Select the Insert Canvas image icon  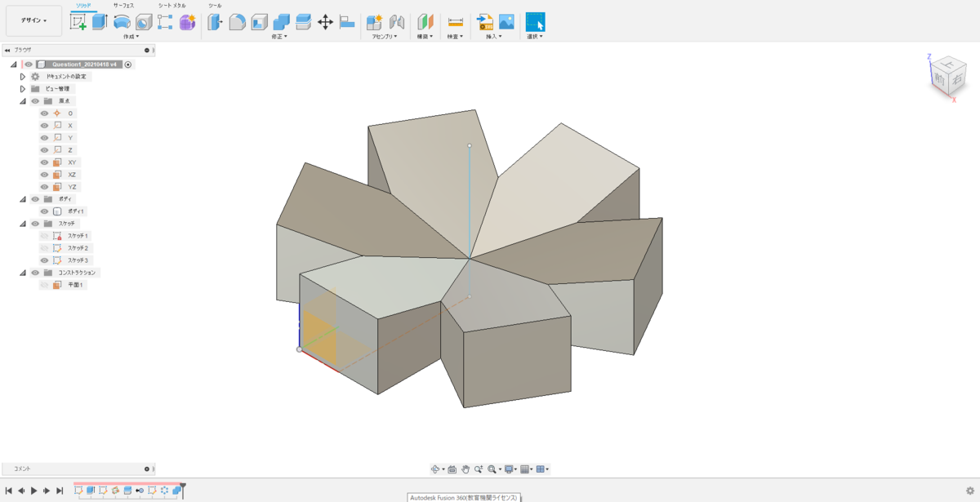click(x=506, y=22)
